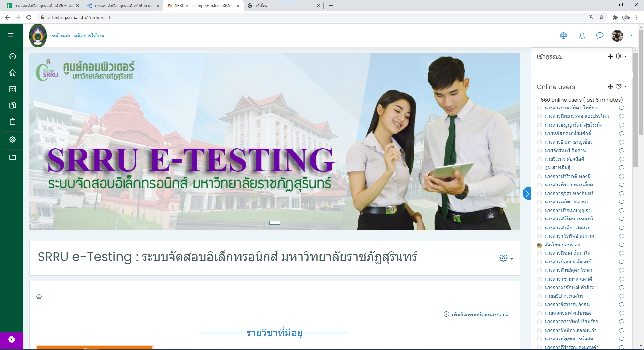
Task: Click the language globe icon
Action: coord(563,36)
